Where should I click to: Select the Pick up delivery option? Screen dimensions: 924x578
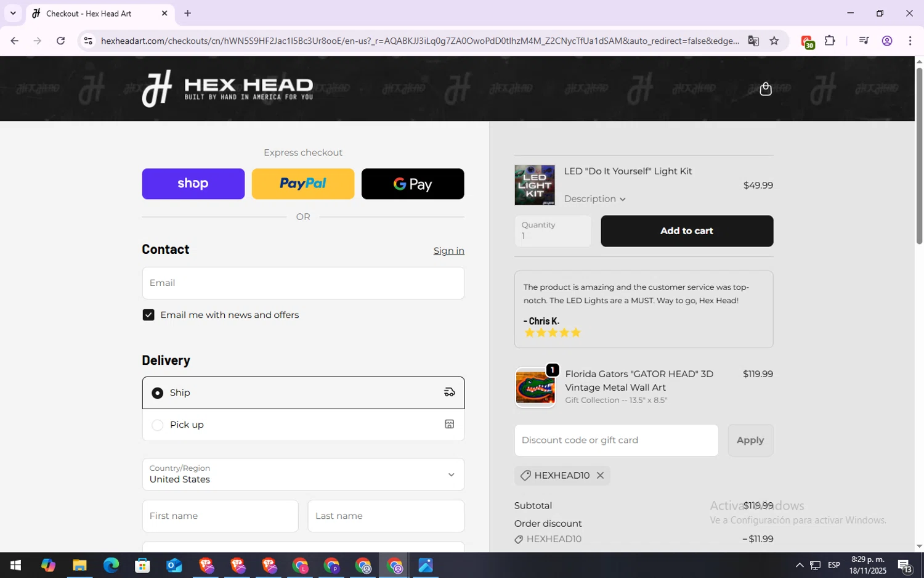[303, 425]
